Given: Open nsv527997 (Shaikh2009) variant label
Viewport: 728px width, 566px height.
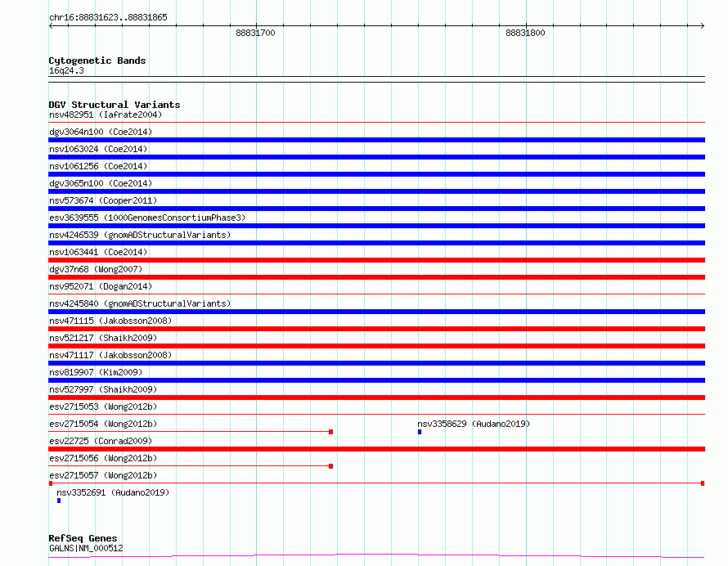Looking at the screenshot, I should click(x=103, y=389).
